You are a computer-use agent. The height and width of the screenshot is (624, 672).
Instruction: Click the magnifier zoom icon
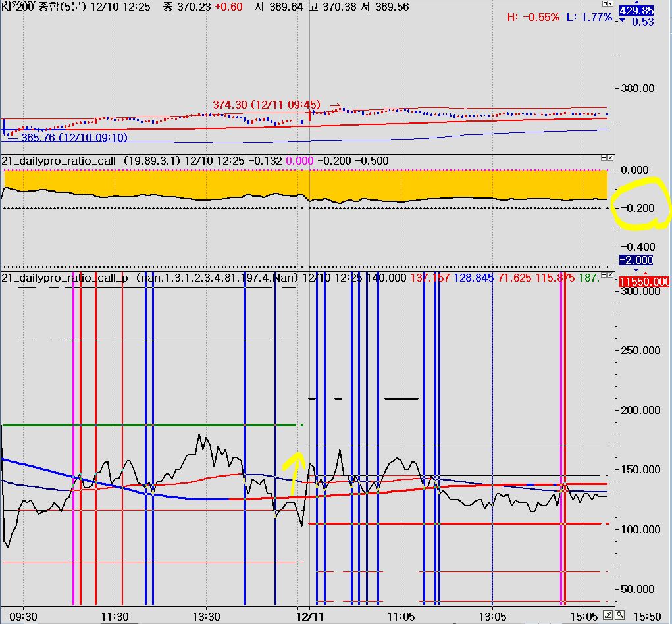click(620, 615)
